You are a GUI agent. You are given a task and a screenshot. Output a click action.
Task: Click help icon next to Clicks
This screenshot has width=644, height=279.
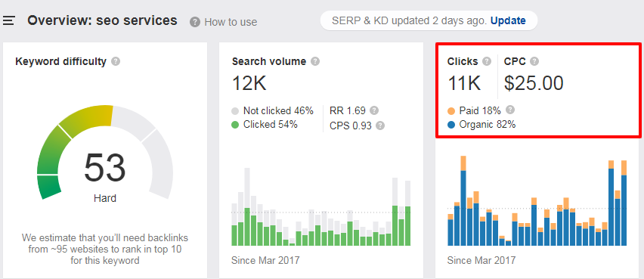pyautogui.click(x=487, y=62)
